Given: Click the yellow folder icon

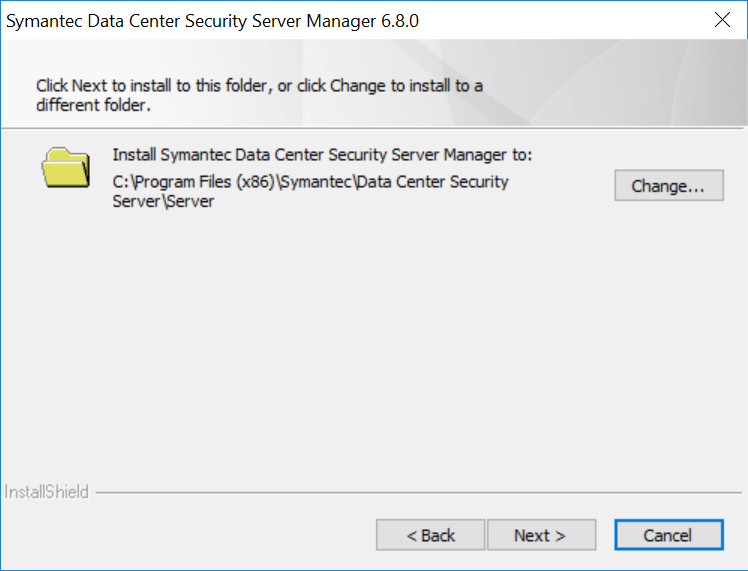Looking at the screenshot, I should pos(66,166).
